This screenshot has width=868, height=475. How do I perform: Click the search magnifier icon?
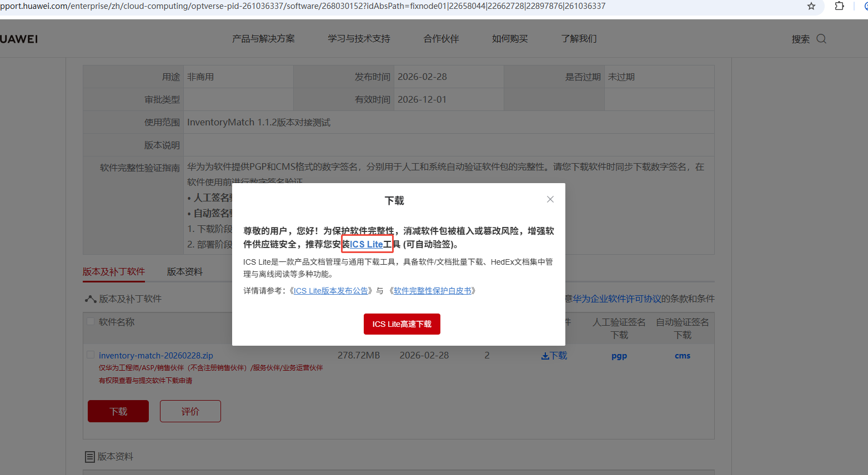[821, 39]
